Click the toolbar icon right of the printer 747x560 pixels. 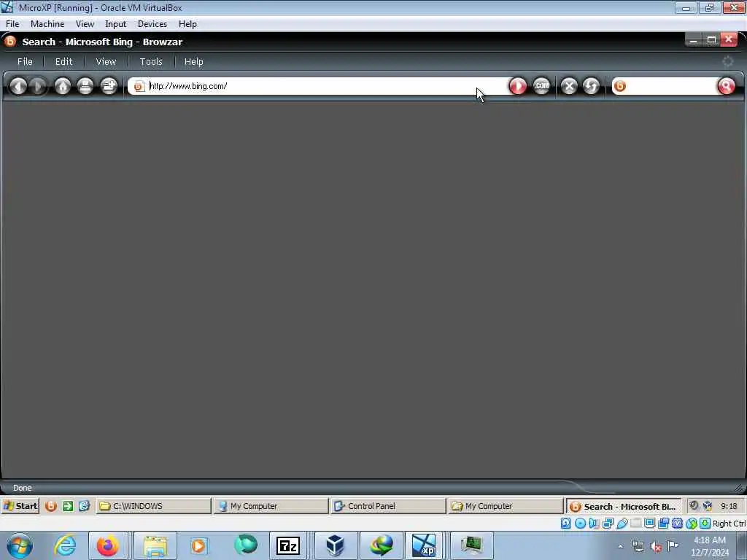click(109, 86)
